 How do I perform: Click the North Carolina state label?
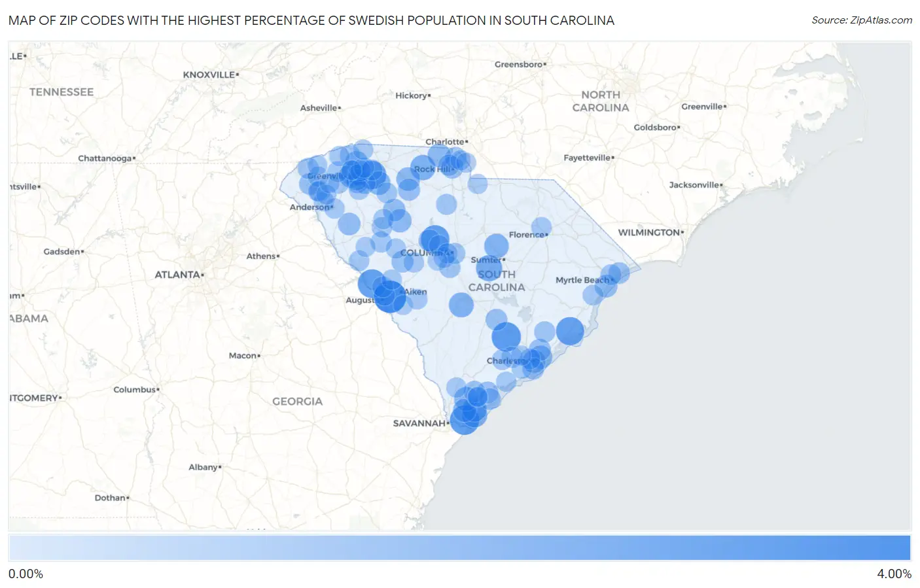(601, 101)
